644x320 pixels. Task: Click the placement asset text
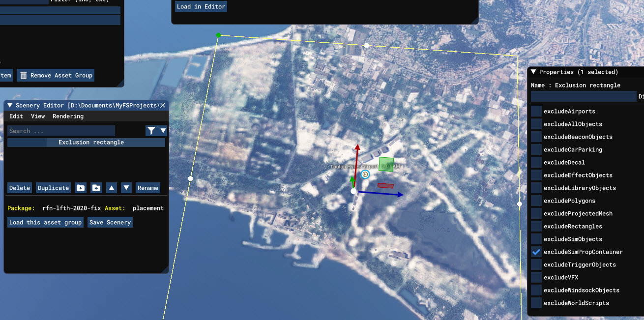[x=148, y=208]
